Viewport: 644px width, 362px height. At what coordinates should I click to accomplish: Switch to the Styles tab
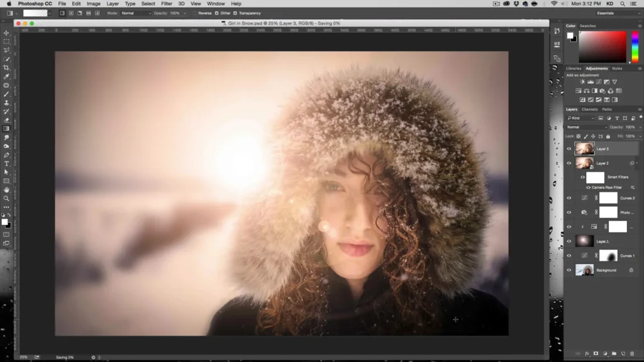click(617, 69)
